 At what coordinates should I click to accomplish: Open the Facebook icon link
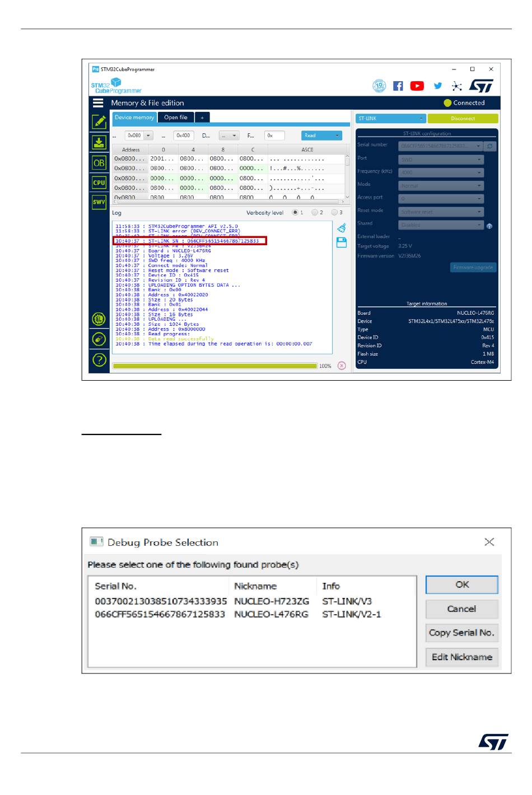398,86
